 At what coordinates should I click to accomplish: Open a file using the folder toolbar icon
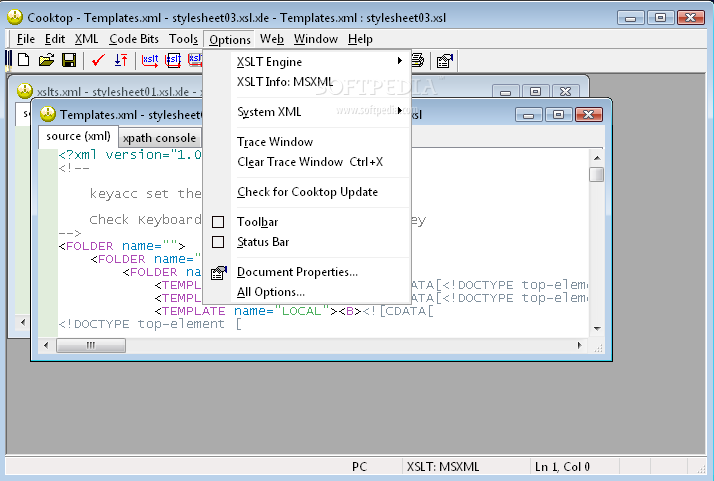click(x=46, y=60)
